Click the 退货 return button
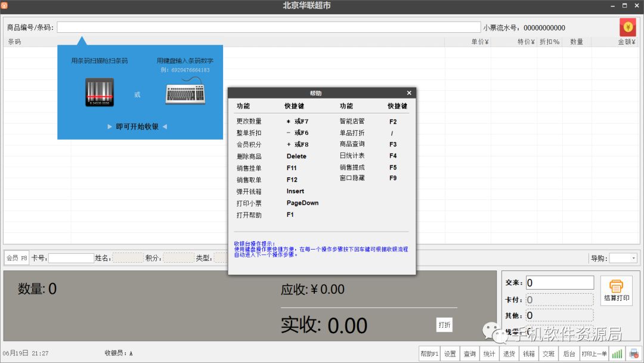644x363 pixels. pyautogui.click(x=509, y=353)
